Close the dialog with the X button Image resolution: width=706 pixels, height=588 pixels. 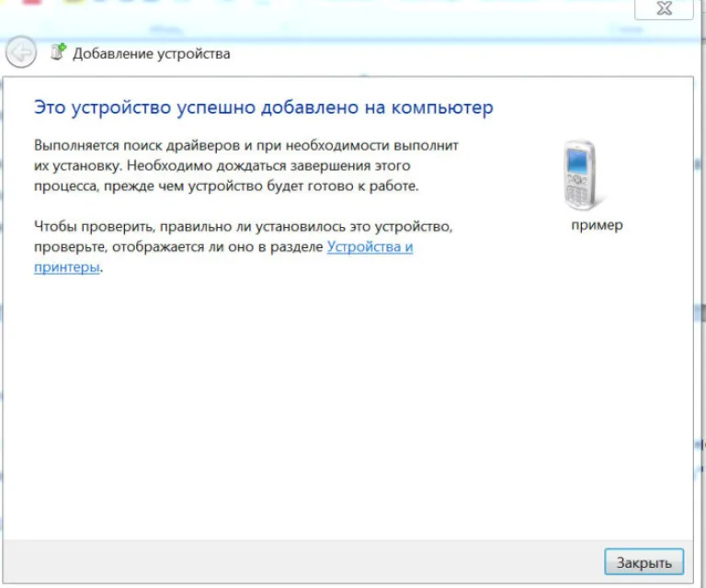click(x=664, y=8)
